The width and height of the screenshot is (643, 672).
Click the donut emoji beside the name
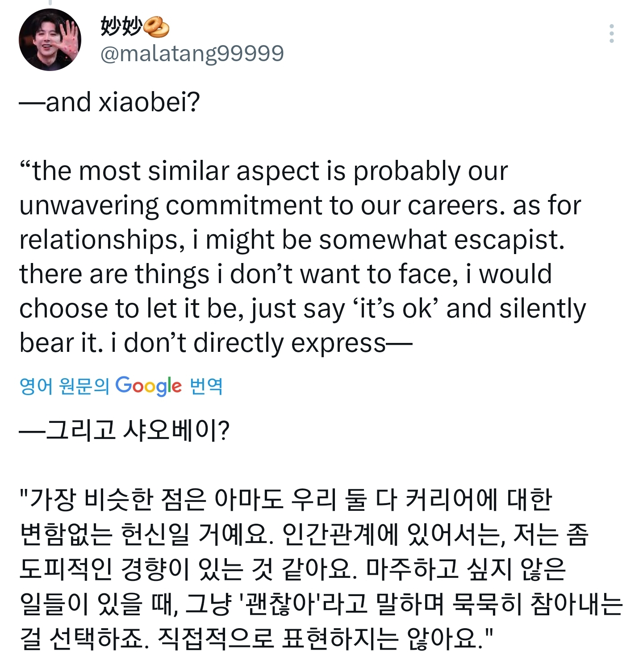tap(156, 27)
